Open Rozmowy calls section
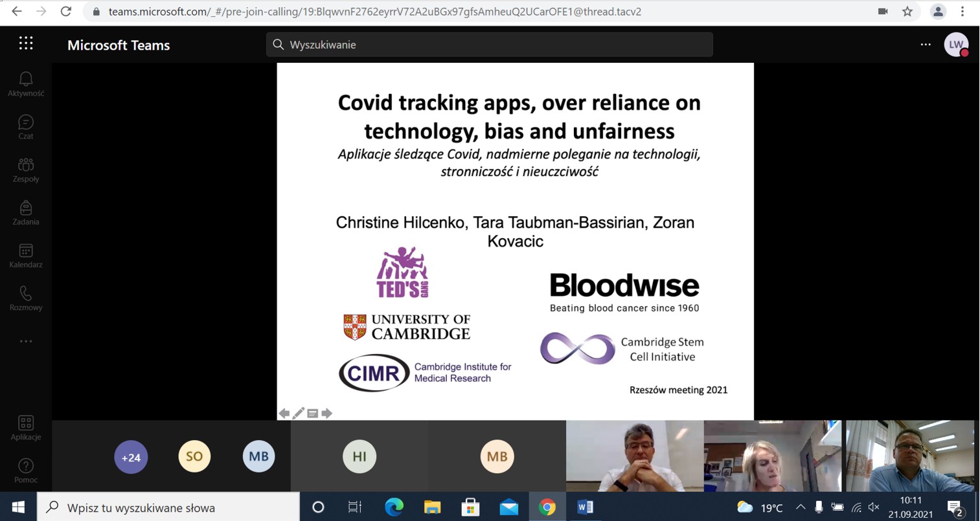980x521 pixels. pyautogui.click(x=26, y=298)
